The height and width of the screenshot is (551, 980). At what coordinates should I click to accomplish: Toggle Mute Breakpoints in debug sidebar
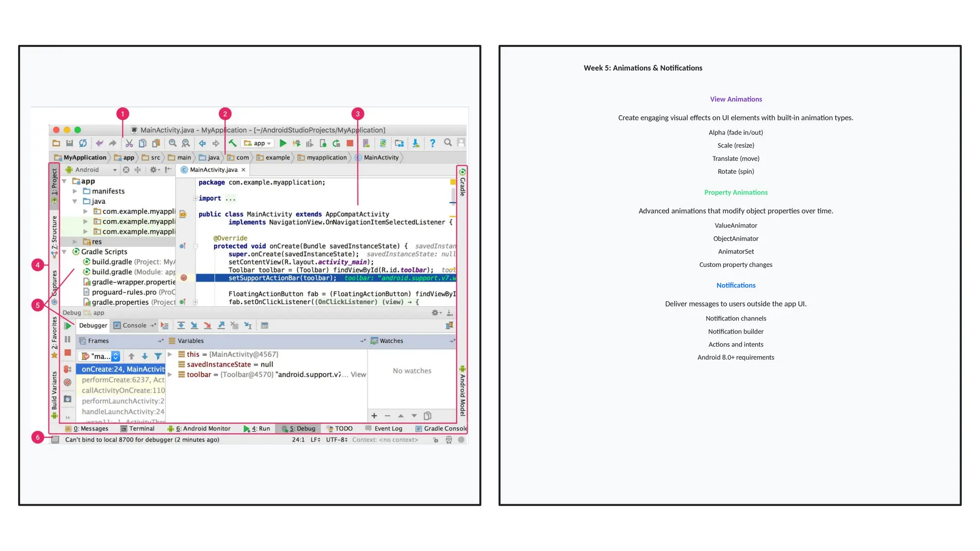pos(67,382)
